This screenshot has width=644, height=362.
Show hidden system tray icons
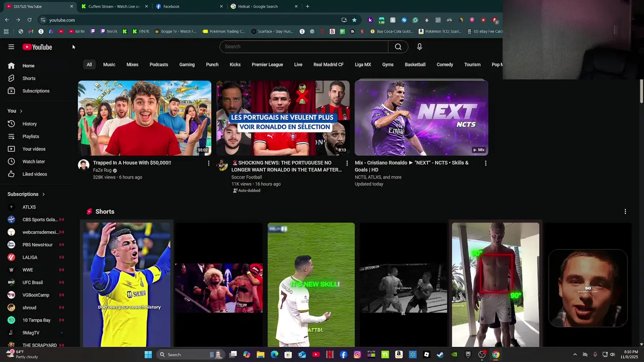(x=575, y=354)
